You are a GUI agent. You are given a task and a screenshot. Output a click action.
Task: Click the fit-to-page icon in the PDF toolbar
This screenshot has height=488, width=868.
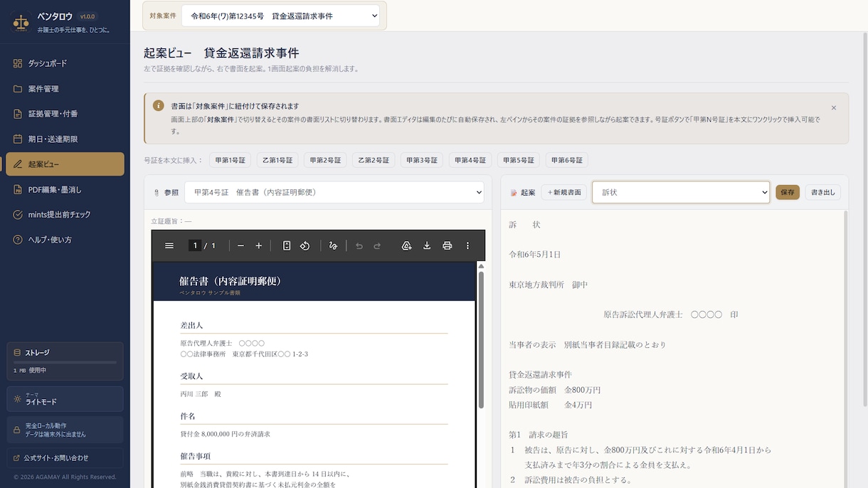287,245
